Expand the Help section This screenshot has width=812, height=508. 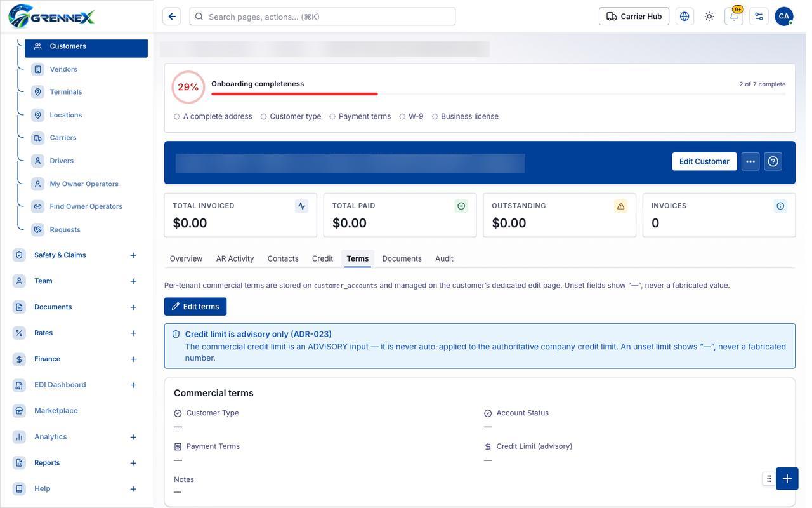133,489
